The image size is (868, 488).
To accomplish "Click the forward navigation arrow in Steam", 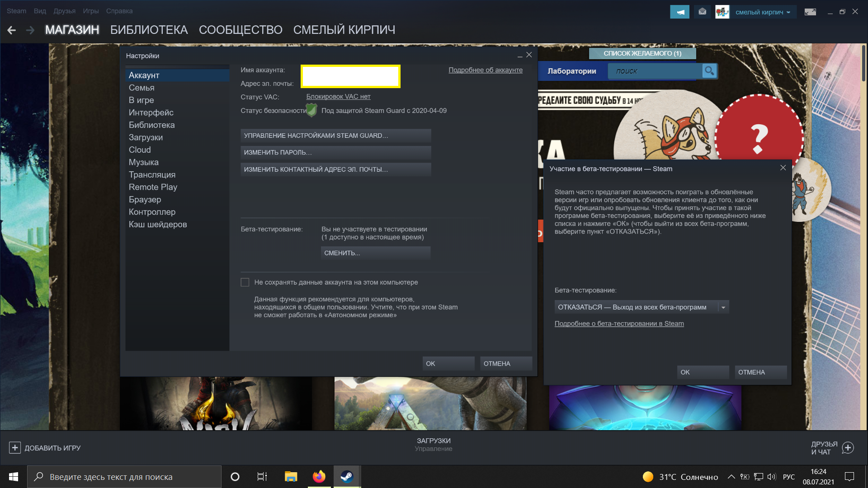I will click(30, 30).
